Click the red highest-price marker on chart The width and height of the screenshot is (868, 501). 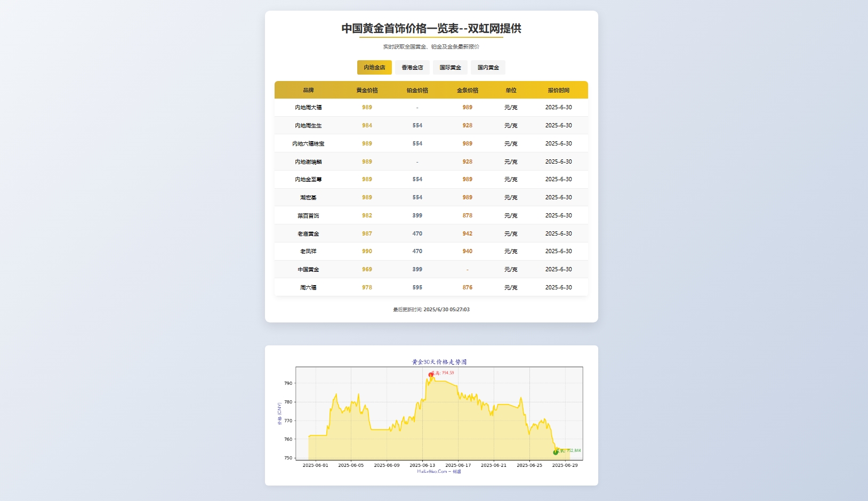431,375
